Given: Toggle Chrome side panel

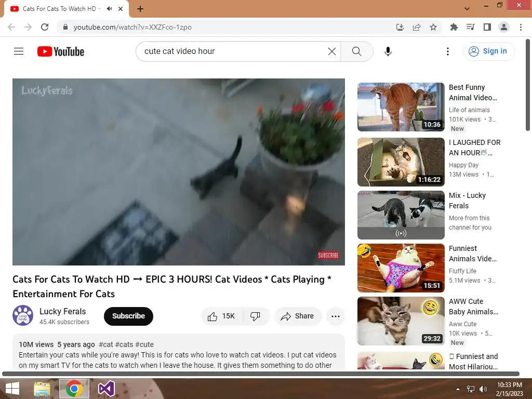Looking at the screenshot, I should click(x=487, y=27).
